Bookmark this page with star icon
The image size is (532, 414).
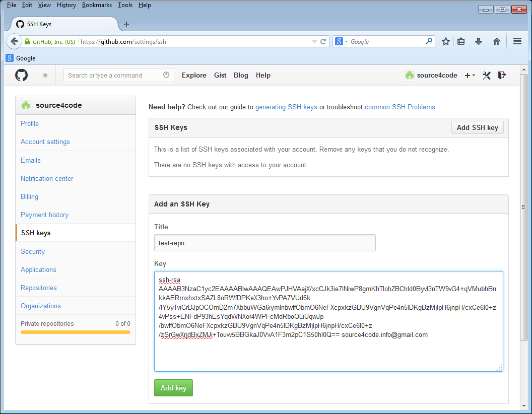446,41
